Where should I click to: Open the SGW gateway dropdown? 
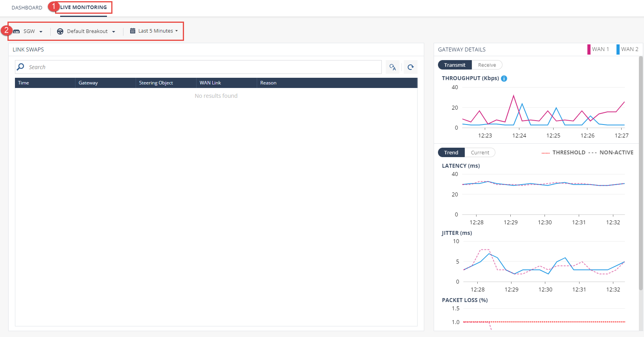pos(28,31)
